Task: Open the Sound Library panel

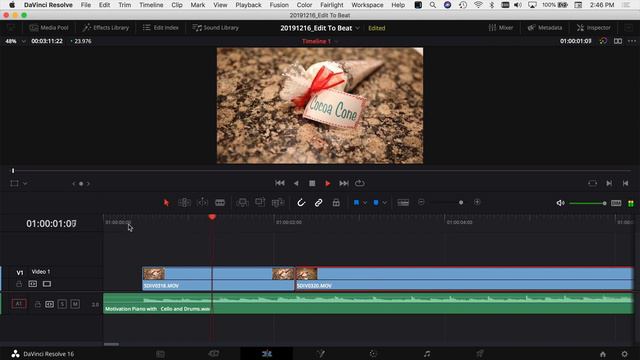Action: [x=216, y=28]
